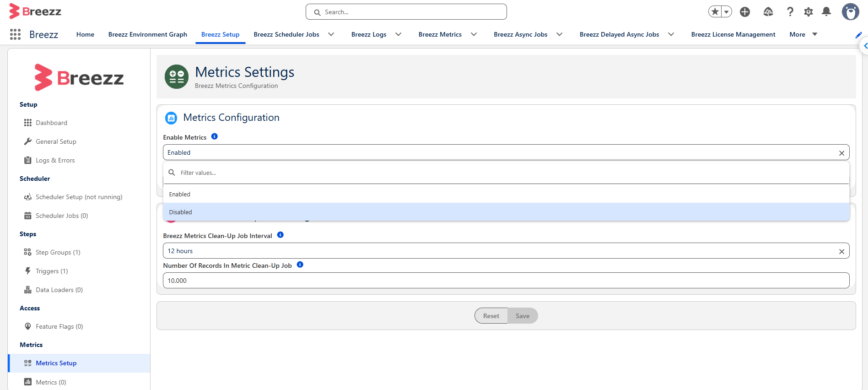868x390 pixels.
Task: Click the Logs & Errors clipboard icon
Action: click(x=28, y=160)
